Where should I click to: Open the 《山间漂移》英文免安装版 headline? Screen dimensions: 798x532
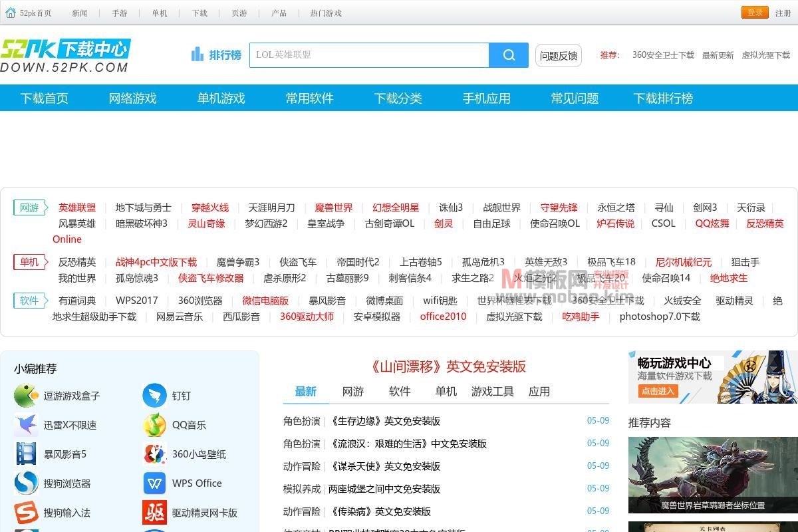446,366
